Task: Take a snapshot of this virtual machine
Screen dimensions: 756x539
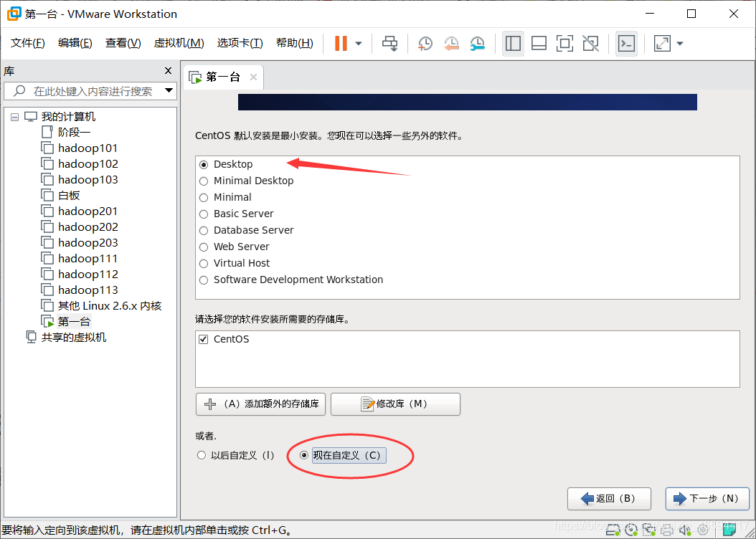Action: click(425, 43)
